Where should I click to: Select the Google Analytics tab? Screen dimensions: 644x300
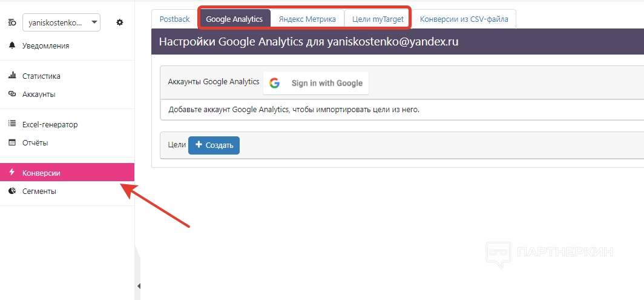click(x=234, y=19)
